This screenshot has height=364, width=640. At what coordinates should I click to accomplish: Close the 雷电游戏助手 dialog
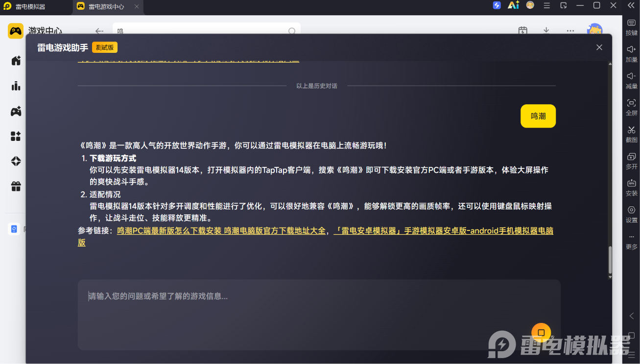[x=599, y=47]
